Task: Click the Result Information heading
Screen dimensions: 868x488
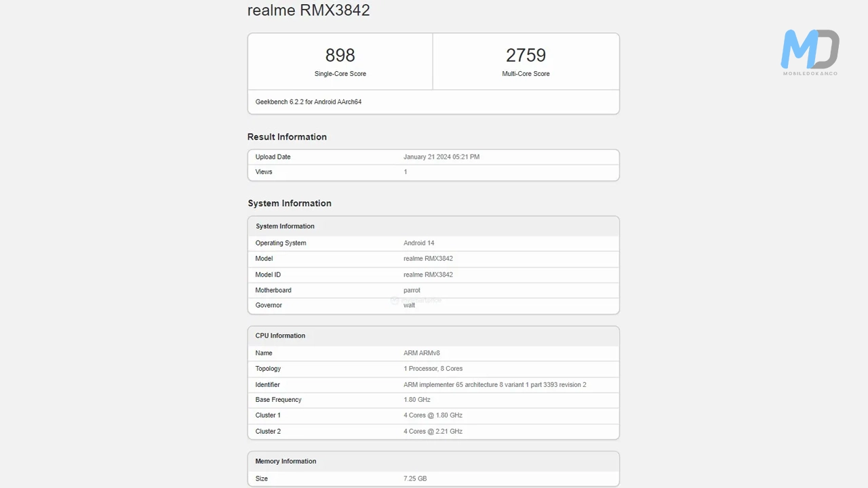Action: tap(287, 137)
